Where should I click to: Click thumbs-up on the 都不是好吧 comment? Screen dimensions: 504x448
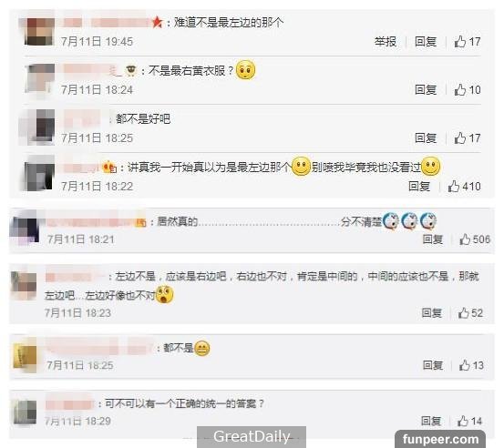point(467,138)
